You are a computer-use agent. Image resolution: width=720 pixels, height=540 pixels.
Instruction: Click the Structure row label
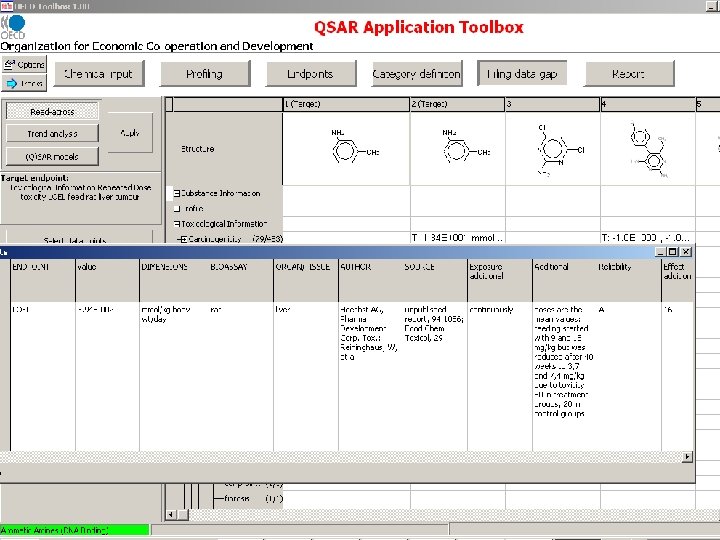click(197, 149)
